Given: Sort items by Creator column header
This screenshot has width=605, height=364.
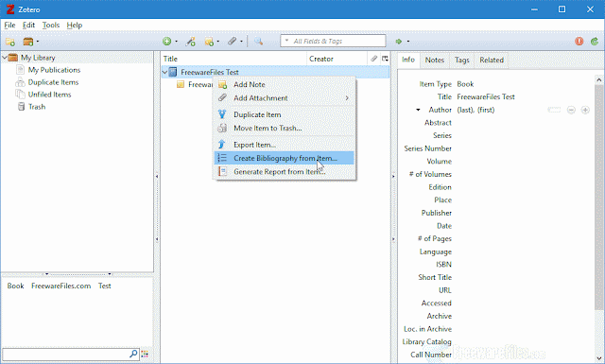Looking at the screenshot, I should 337,59.
